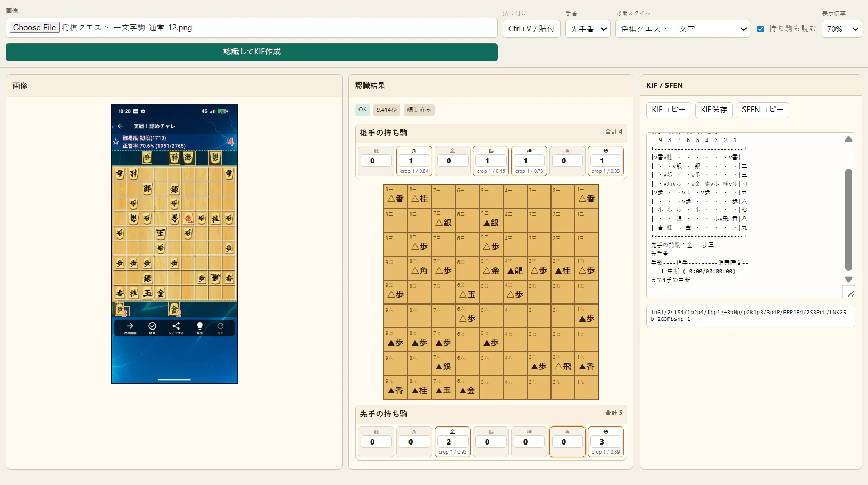Click the KIFコピー button

coord(669,110)
